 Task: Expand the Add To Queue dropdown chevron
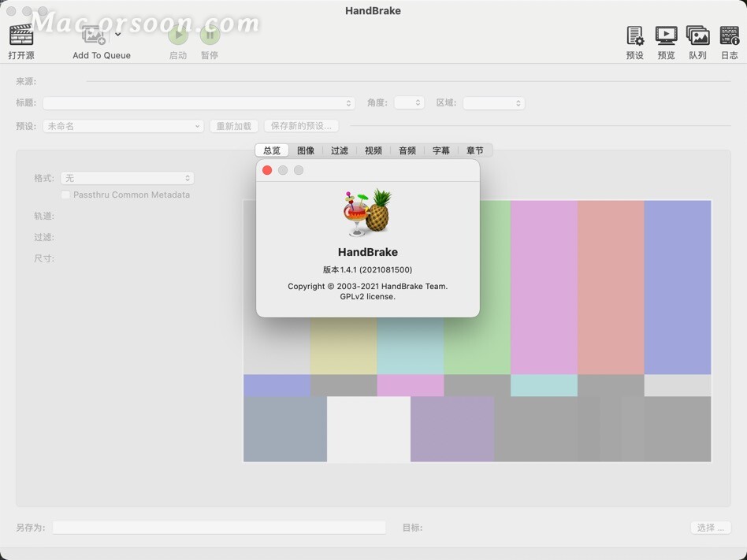coord(118,34)
